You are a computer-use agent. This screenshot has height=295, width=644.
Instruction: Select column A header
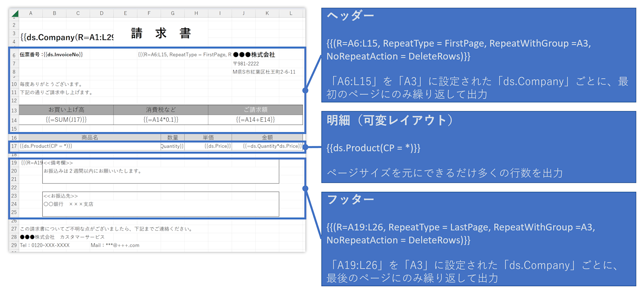[31, 13]
